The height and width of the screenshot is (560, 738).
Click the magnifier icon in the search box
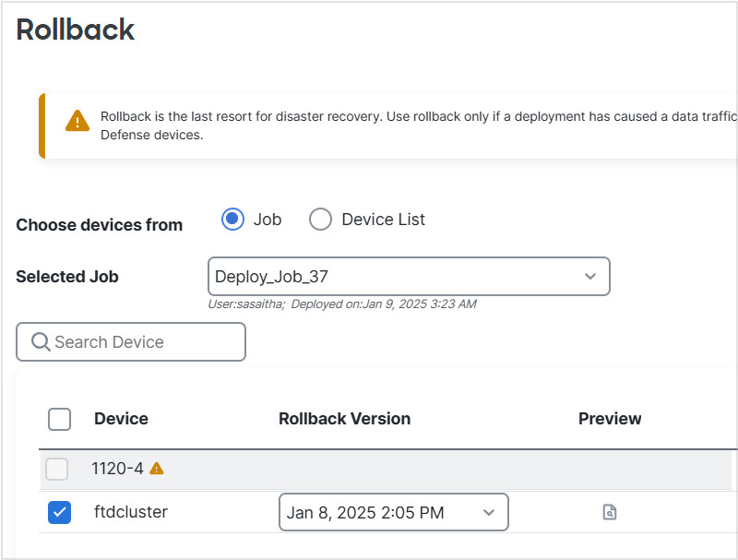(41, 342)
